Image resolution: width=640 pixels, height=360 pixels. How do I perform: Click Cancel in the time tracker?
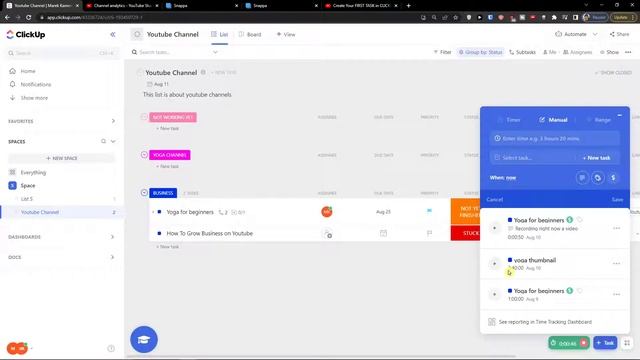click(x=495, y=200)
